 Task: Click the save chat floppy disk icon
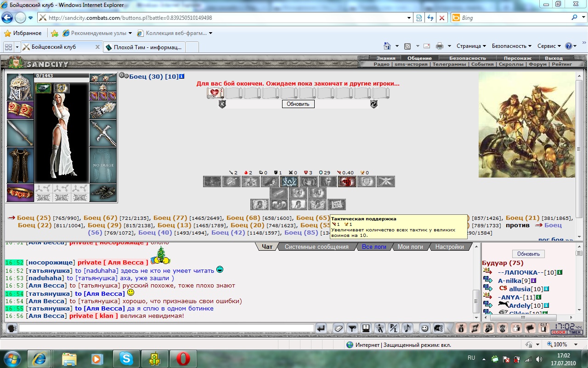[x=366, y=328]
